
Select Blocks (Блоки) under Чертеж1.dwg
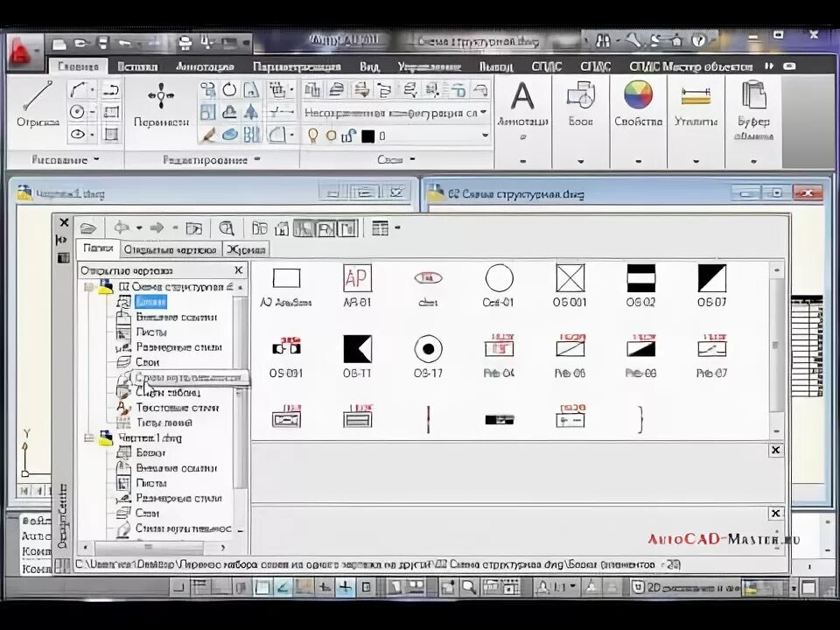[x=150, y=453]
